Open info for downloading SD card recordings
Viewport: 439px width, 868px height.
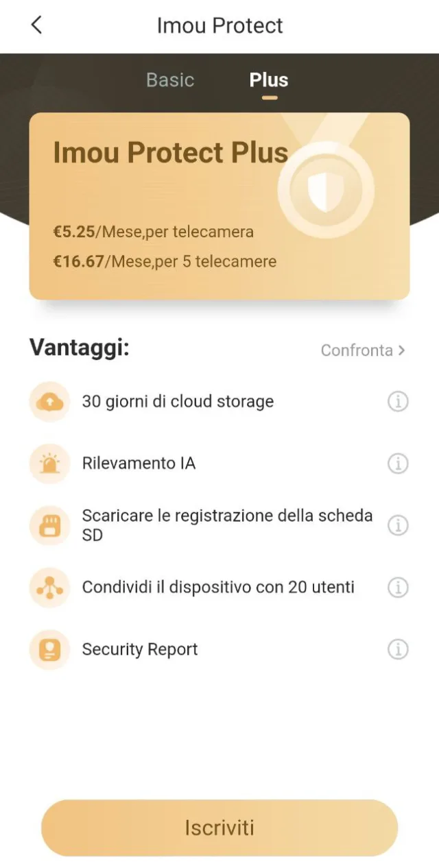click(x=398, y=525)
